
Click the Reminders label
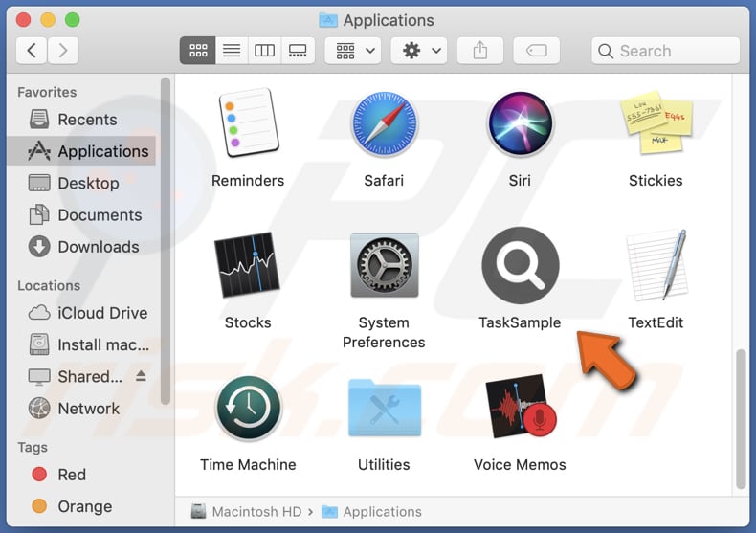248,180
